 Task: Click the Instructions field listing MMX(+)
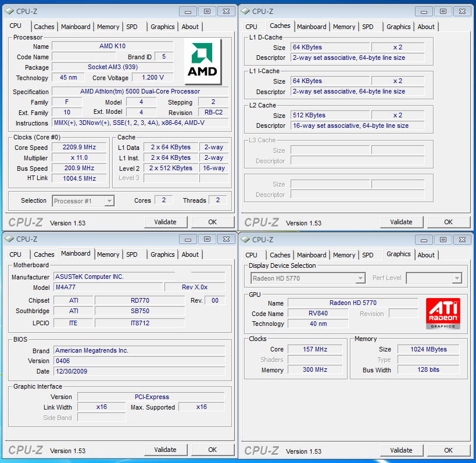point(140,123)
